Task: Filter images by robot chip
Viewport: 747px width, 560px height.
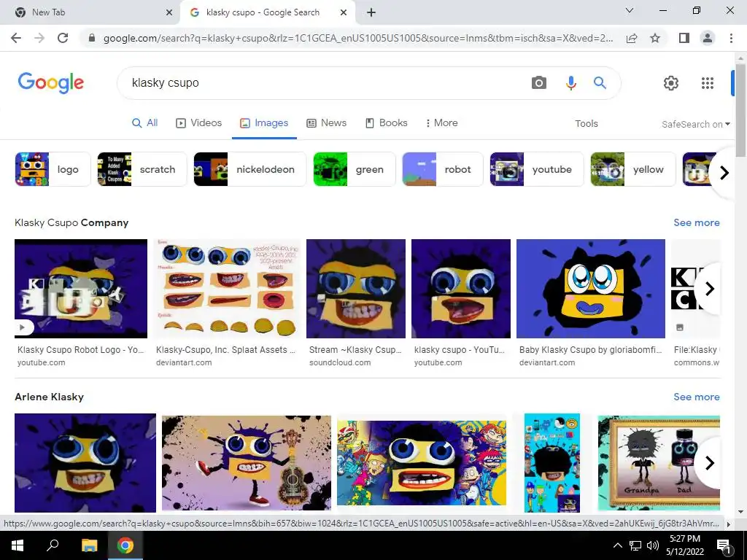Action: tap(443, 169)
